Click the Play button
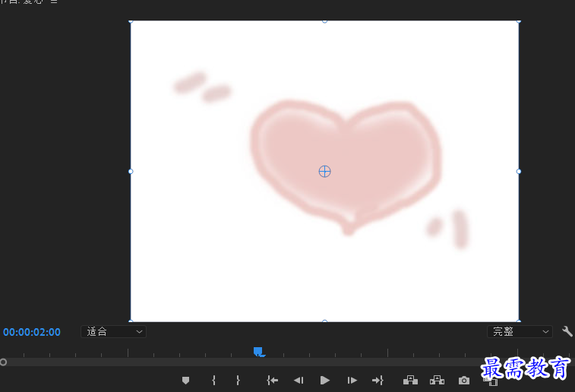Screen dimensions: 575x392 pos(324,381)
